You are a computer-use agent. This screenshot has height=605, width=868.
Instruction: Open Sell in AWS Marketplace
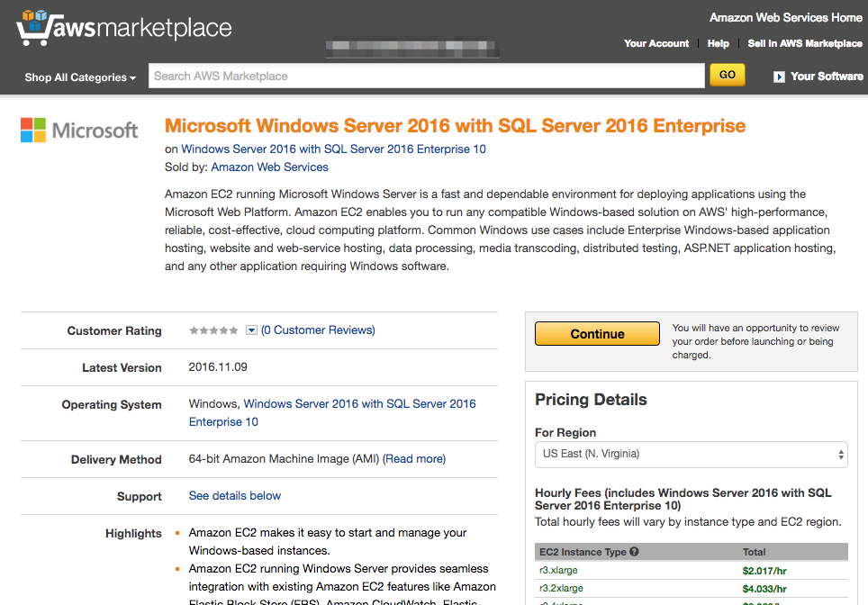pyautogui.click(x=804, y=43)
